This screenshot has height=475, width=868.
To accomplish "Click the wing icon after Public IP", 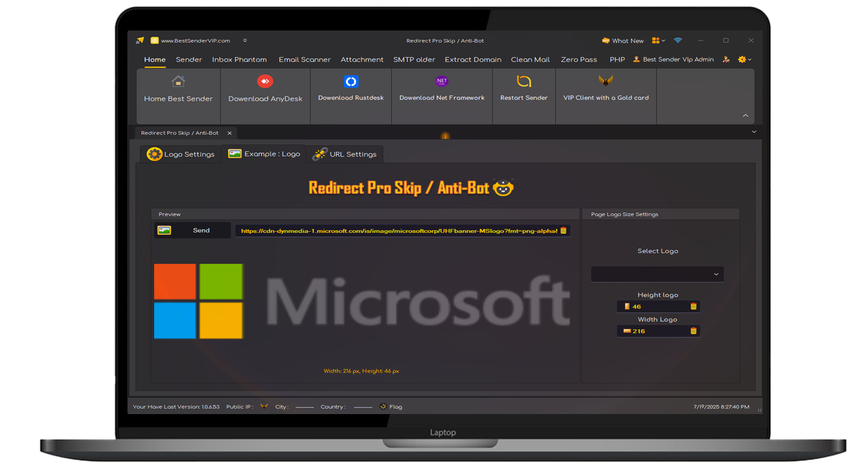I will pyautogui.click(x=264, y=406).
